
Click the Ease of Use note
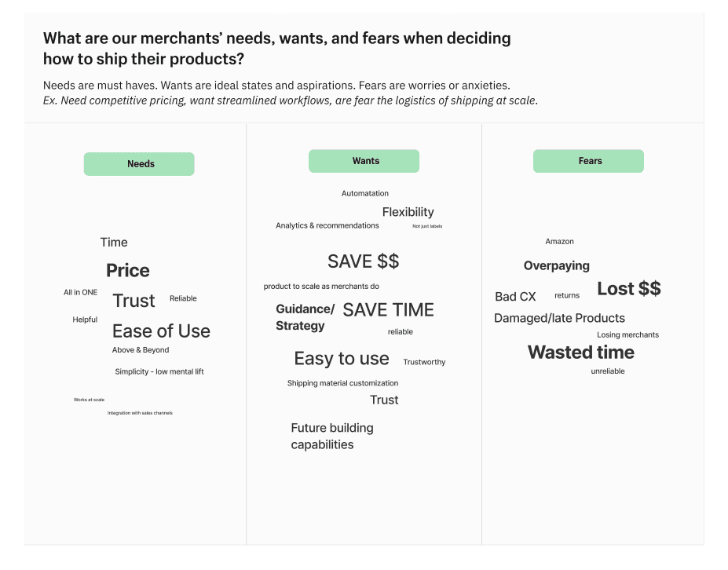[161, 331]
